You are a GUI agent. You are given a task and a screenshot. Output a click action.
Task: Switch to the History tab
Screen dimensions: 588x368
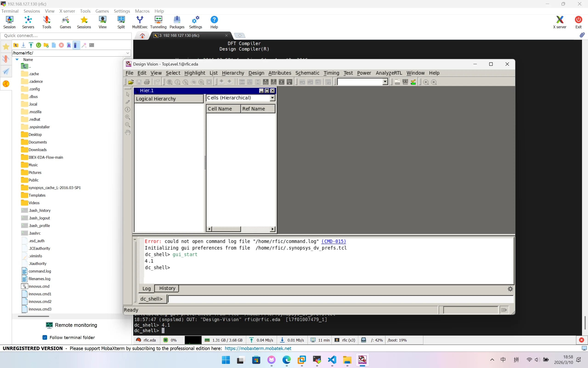167,288
